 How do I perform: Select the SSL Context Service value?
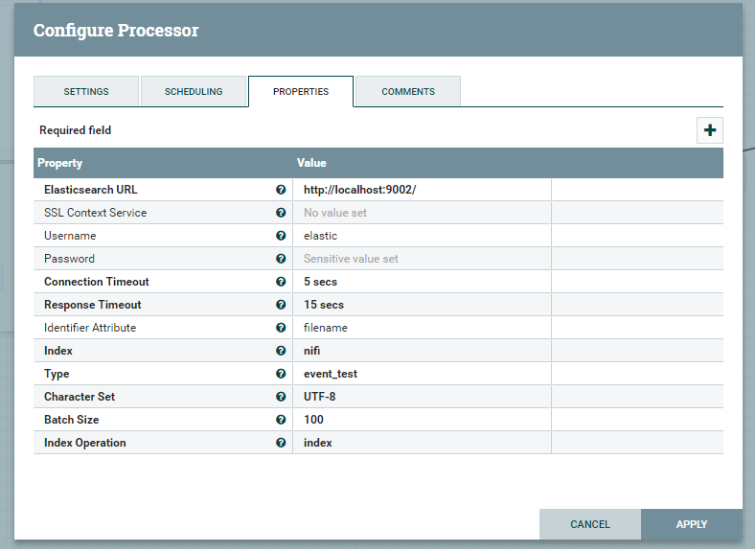coord(422,213)
